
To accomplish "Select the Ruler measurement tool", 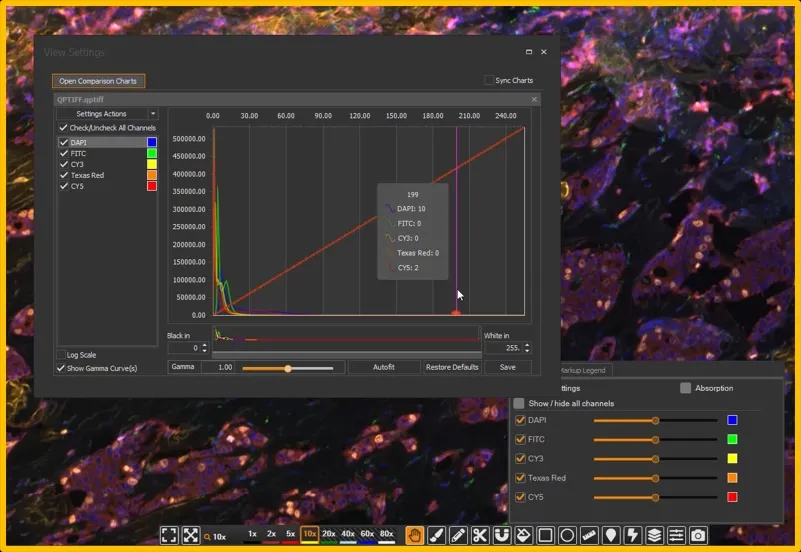I will 589,535.
